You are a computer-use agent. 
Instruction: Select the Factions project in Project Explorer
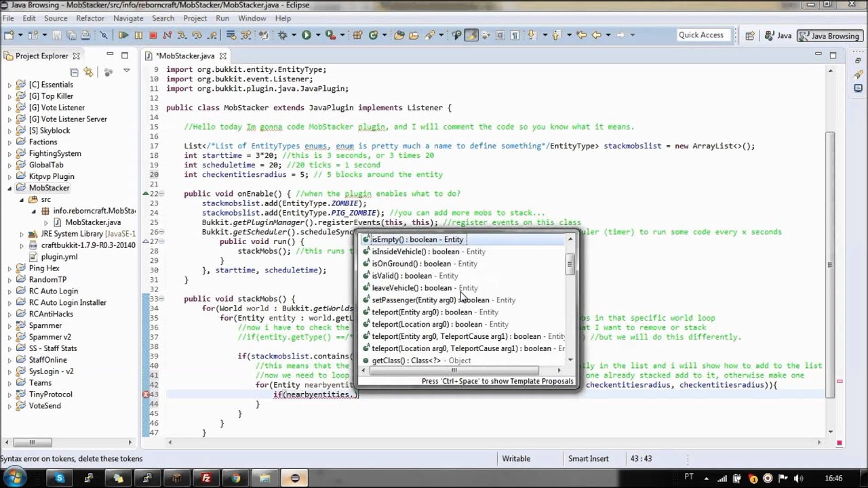(x=43, y=142)
